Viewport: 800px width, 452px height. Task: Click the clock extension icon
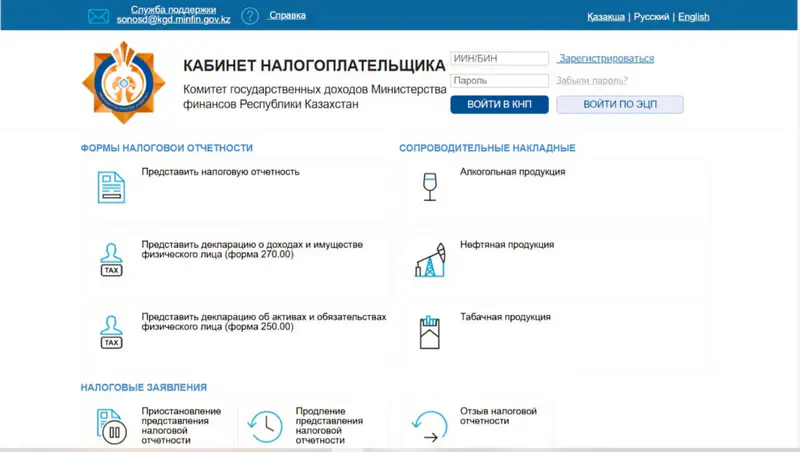click(265, 427)
